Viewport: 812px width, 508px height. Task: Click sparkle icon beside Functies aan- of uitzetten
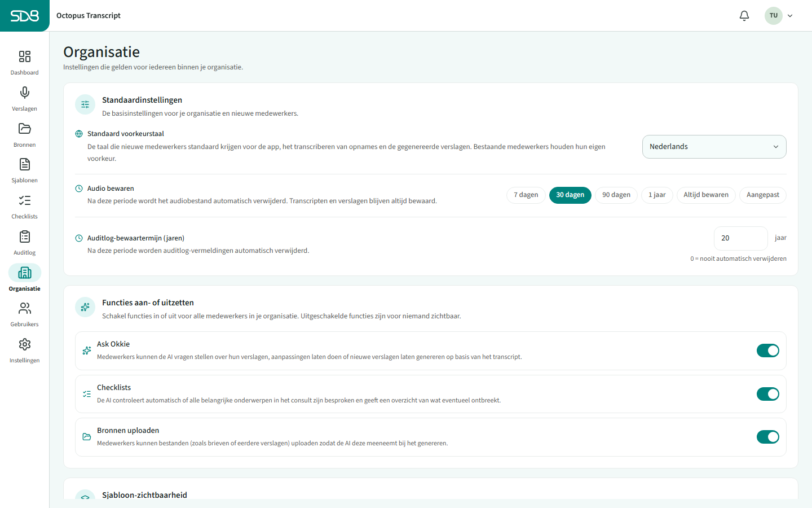point(85,307)
